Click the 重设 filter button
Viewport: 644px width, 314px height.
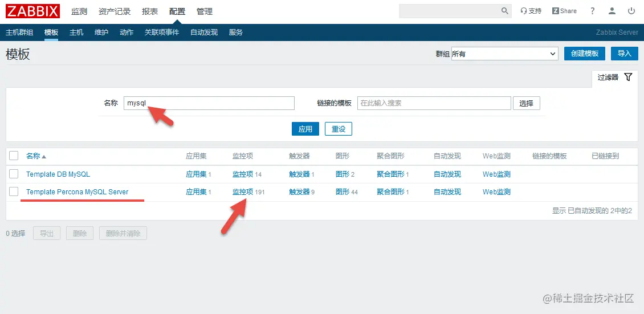339,129
